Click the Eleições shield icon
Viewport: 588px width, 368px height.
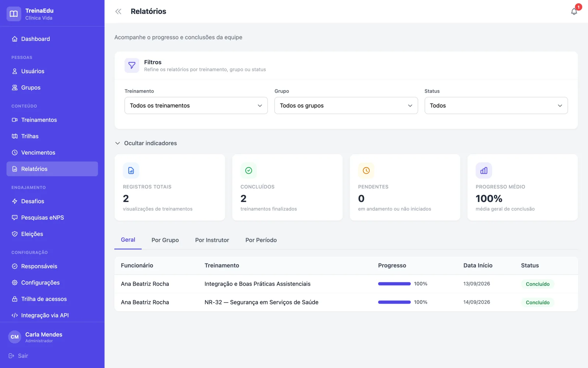pos(15,234)
